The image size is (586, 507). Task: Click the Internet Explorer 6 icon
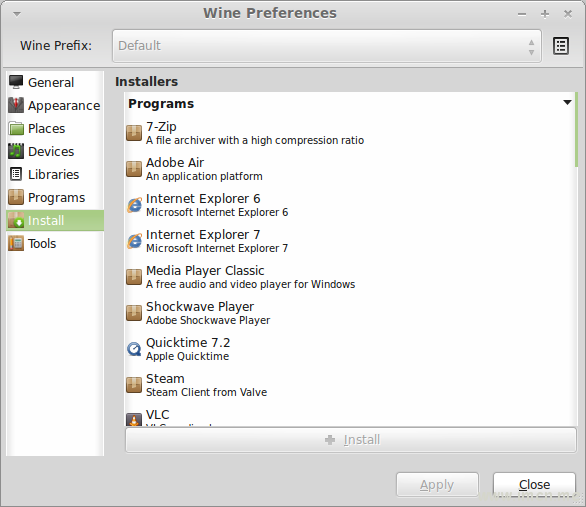(x=135, y=205)
